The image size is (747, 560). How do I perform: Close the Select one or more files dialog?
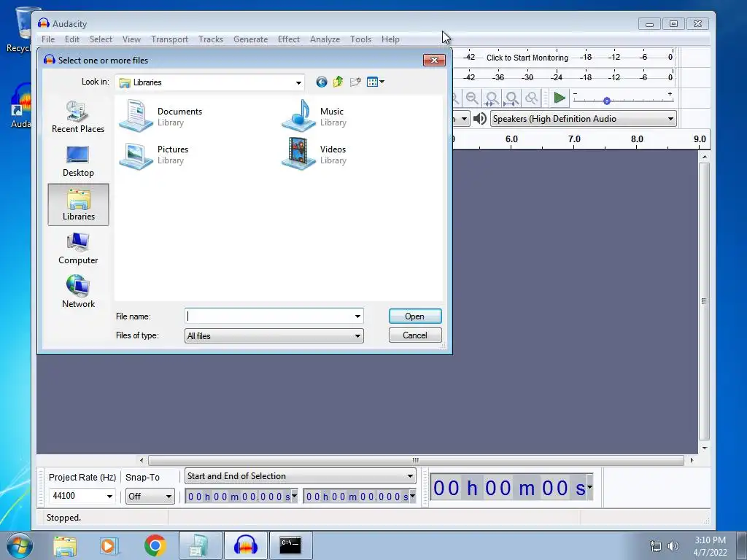[434, 60]
